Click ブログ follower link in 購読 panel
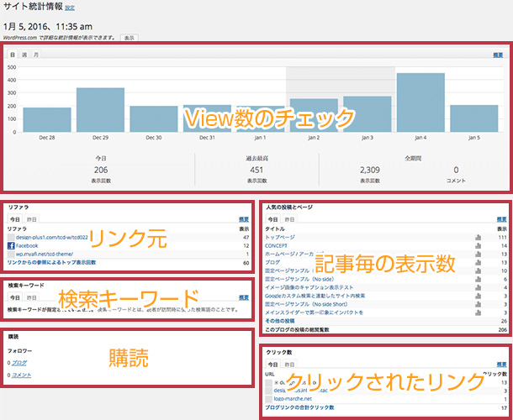This screenshot has height=420, width=513. pos(18,363)
